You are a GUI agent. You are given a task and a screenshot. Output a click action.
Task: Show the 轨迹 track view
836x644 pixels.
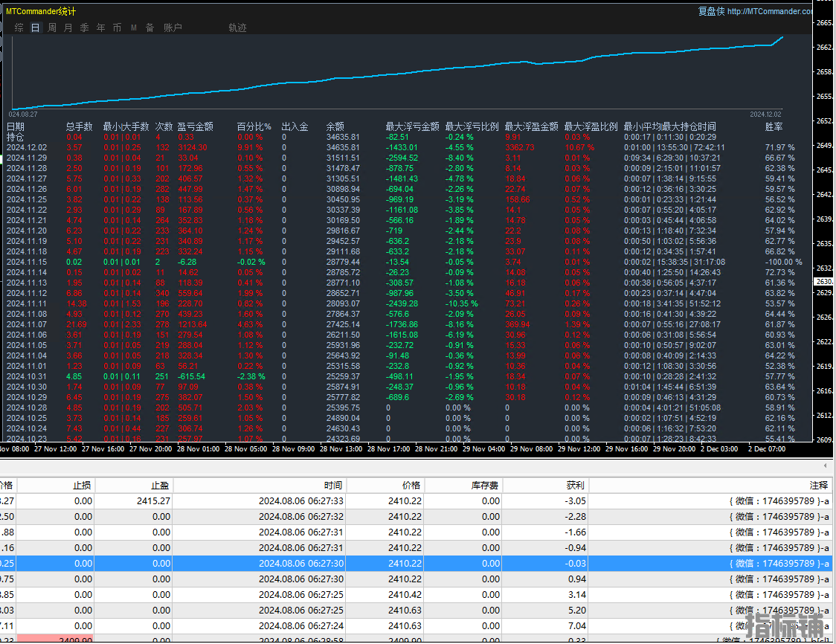point(238,28)
